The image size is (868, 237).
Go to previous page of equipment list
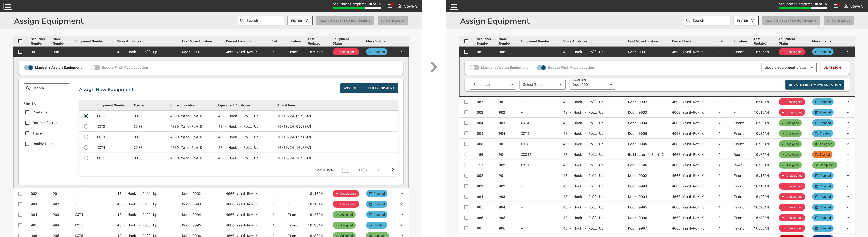(x=378, y=170)
